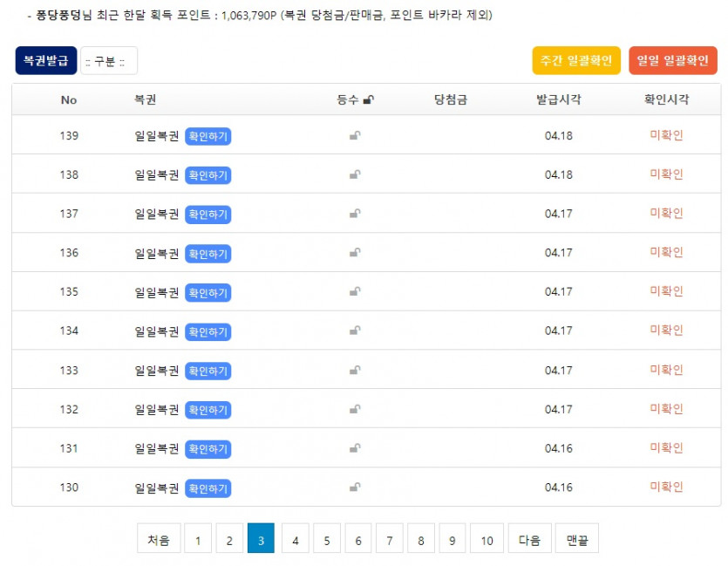Click the 다음 next page button

tap(530, 538)
